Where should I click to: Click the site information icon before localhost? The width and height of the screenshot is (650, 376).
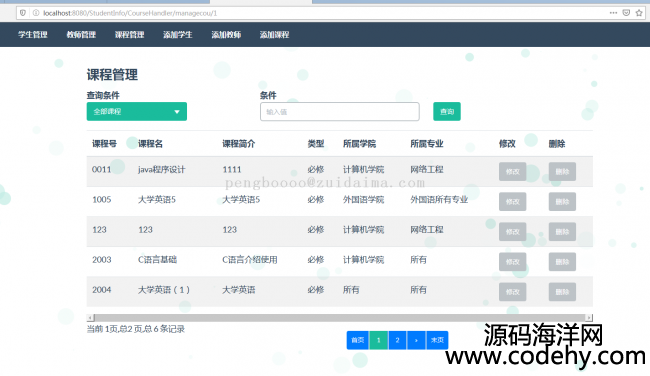click(36, 13)
